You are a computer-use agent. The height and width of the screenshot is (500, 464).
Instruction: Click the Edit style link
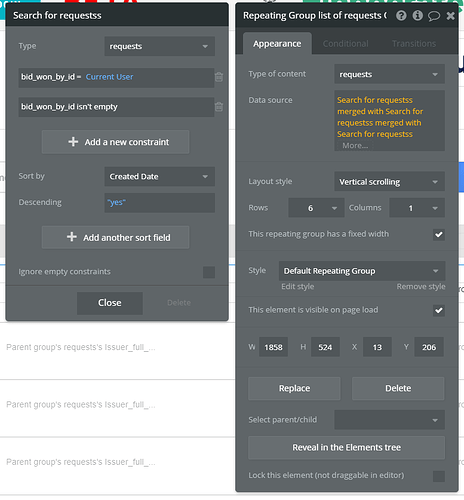tap(298, 287)
